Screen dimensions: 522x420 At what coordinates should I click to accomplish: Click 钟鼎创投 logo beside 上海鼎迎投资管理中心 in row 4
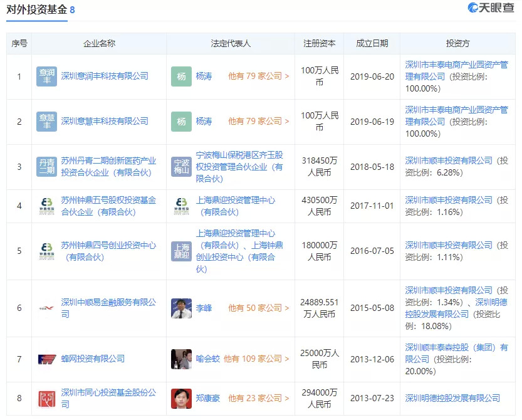click(x=181, y=206)
